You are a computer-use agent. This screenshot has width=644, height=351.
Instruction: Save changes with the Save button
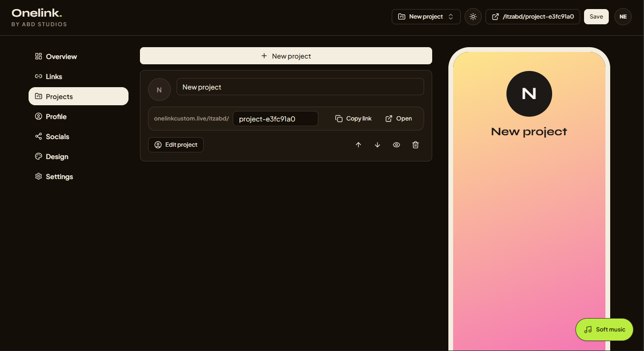click(x=596, y=17)
